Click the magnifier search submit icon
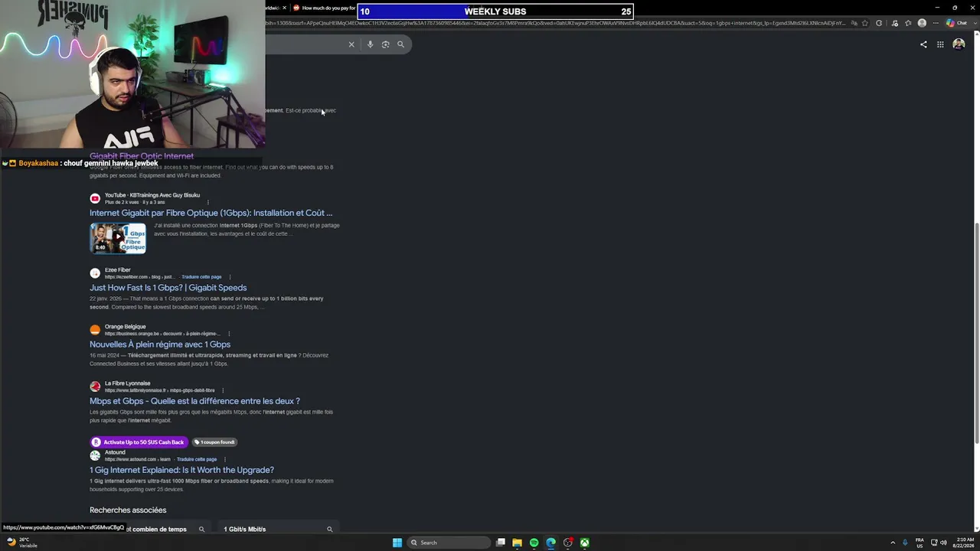Screen dimensions: 980x551 [400, 44]
